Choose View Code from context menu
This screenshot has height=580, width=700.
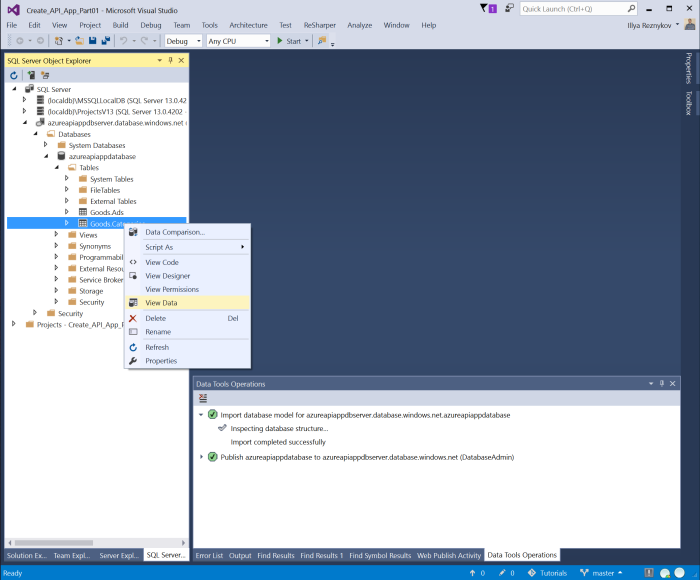188,263
